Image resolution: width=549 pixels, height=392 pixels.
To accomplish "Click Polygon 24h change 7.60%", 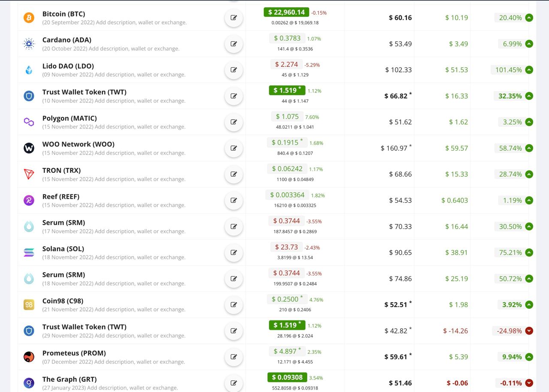I will point(312,117).
